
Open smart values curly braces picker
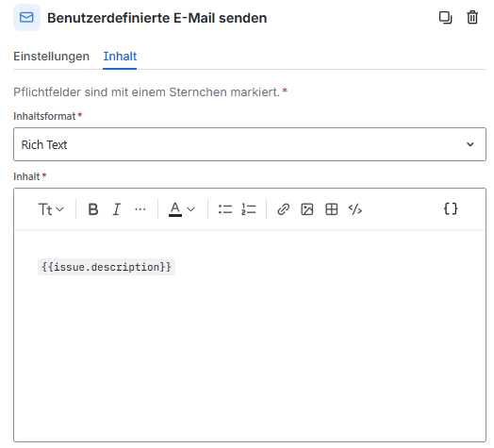[451, 208]
